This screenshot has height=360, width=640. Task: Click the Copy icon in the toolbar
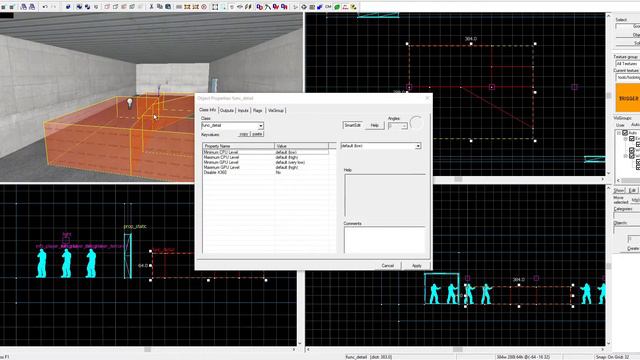(x=160, y=7)
